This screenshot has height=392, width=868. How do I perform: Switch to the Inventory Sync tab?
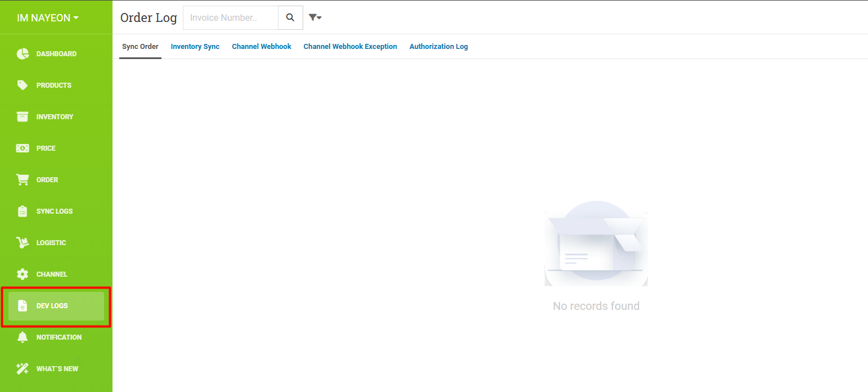point(195,47)
